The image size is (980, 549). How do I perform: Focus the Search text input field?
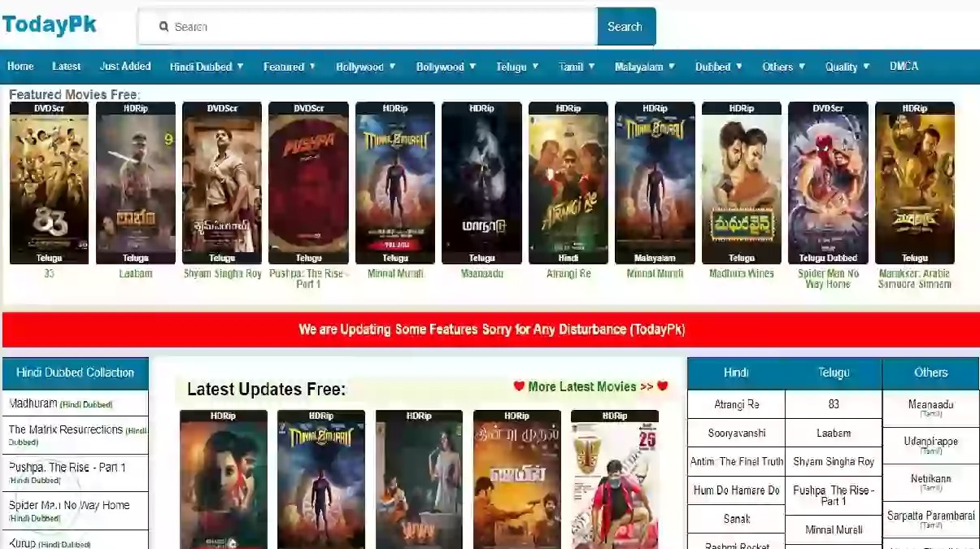pyautogui.click(x=382, y=27)
